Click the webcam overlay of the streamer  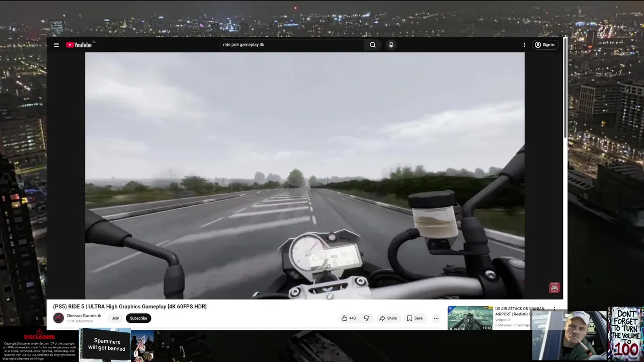570,336
